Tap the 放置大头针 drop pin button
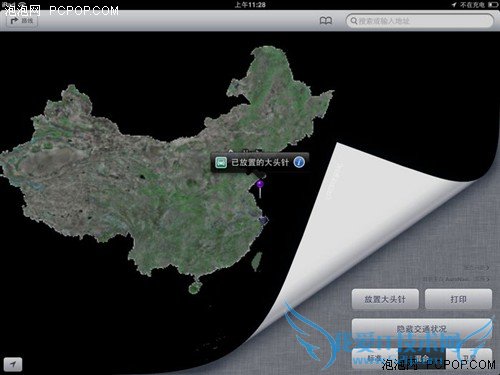This screenshot has width=500, height=375. point(385,299)
